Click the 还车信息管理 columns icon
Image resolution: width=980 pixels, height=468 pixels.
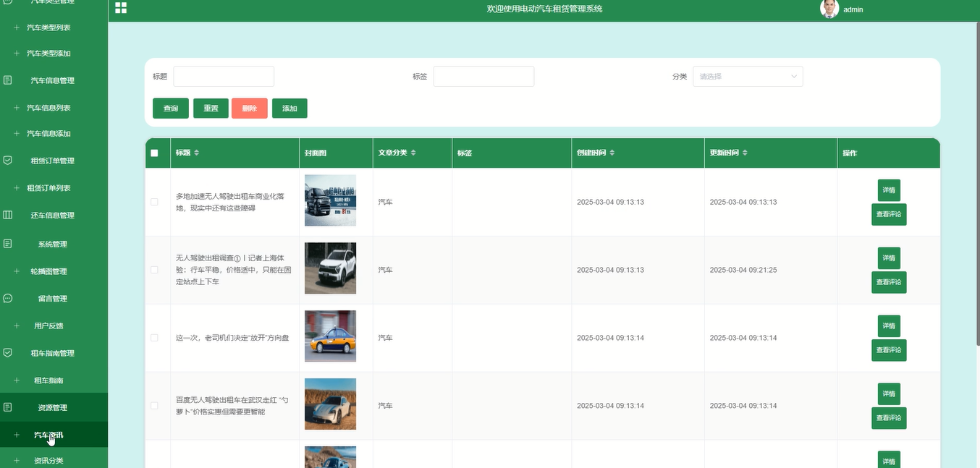point(8,215)
